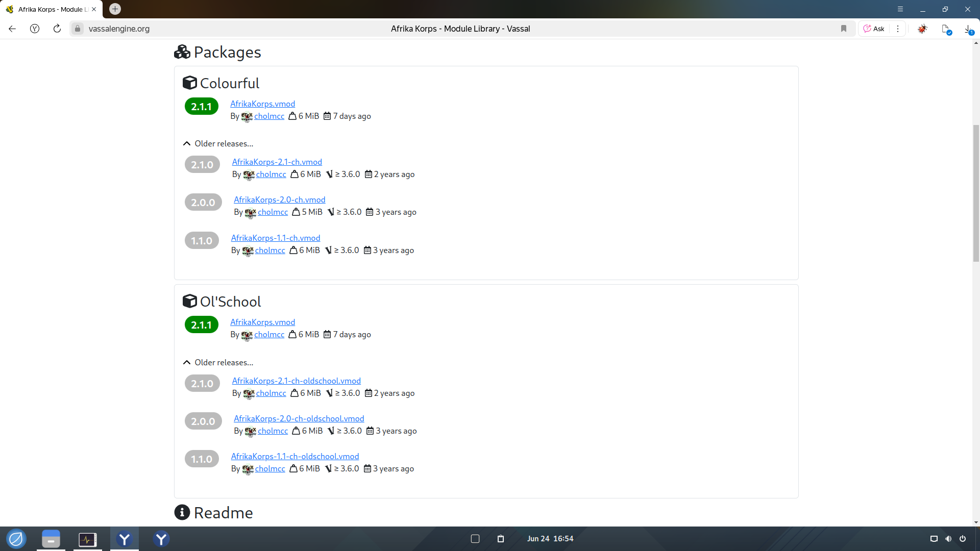Reload the current page
The width and height of the screenshot is (980, 551).
point(57,29)
